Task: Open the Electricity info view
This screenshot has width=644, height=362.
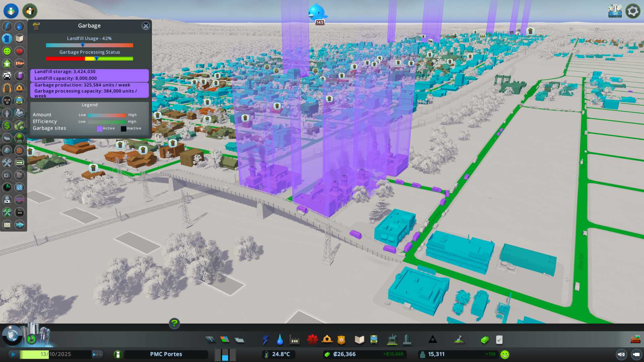Action: 7,26
